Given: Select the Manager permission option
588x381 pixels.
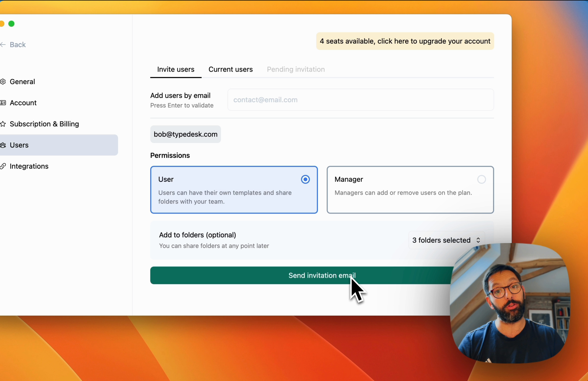Looking at the screenshot, I should click(x=410, y=190).
